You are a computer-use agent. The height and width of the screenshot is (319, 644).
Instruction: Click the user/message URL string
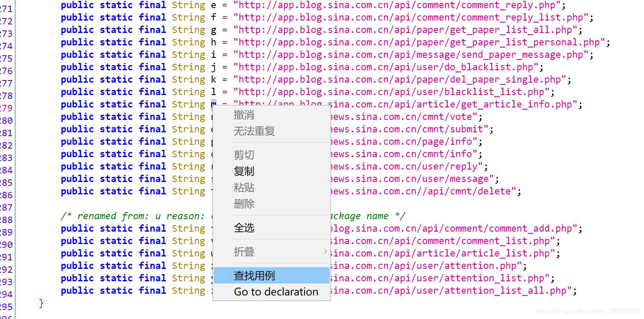pos(412,179)
